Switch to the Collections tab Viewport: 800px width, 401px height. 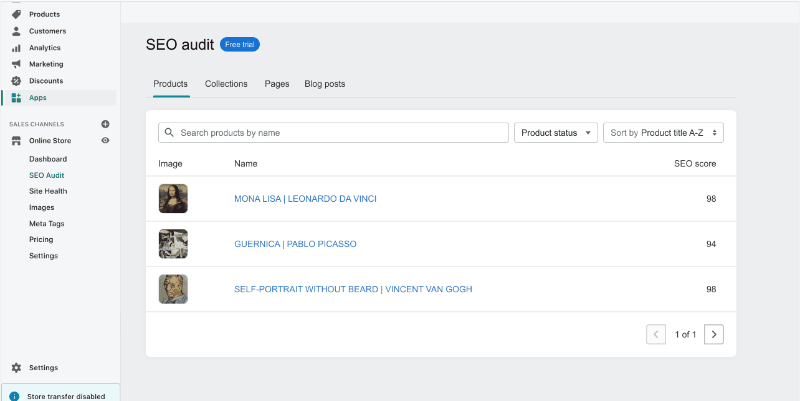coord(226,84)
